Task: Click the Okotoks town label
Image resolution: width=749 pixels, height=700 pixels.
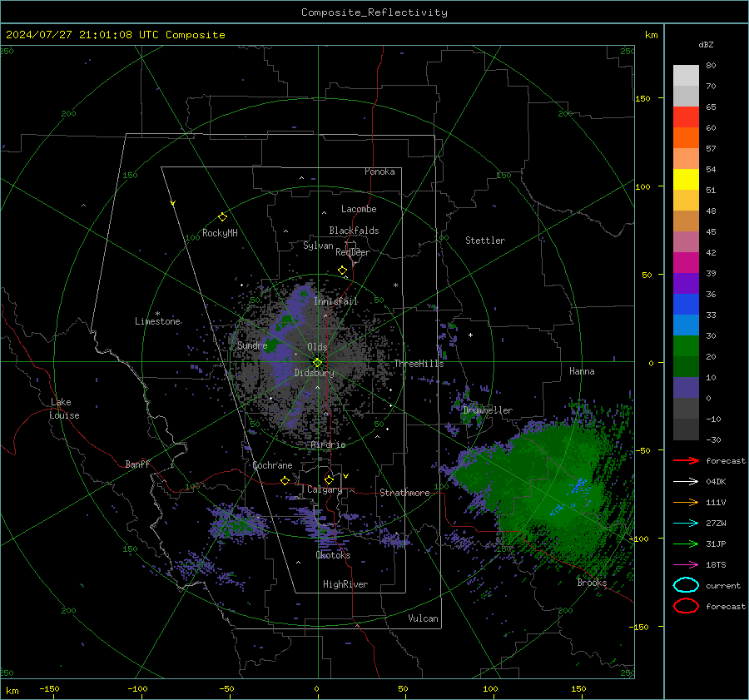Action: 333,555
